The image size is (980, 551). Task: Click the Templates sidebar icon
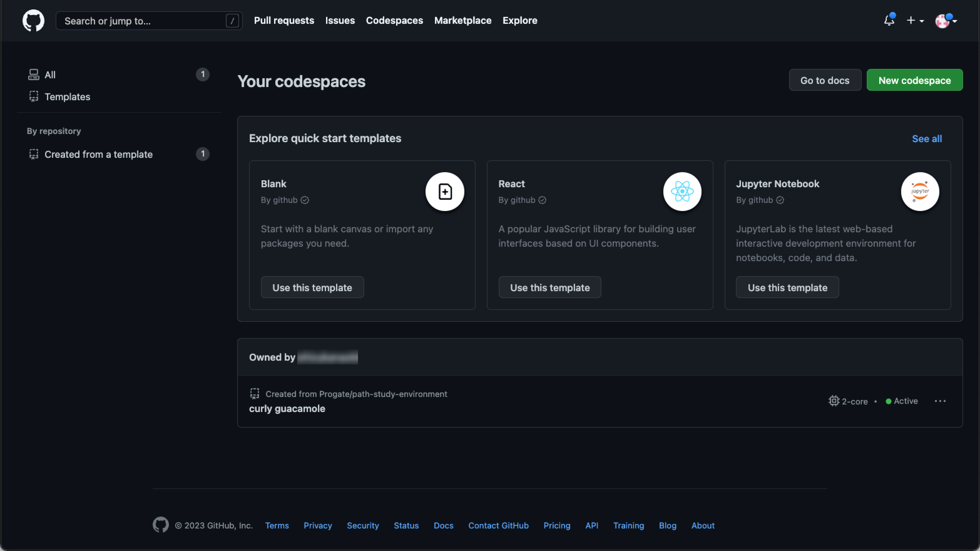(x=33, y=96)
